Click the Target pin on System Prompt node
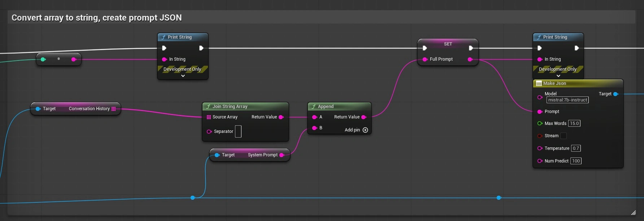This screenshot has width=644, height=221. click(x=217, y=155)
